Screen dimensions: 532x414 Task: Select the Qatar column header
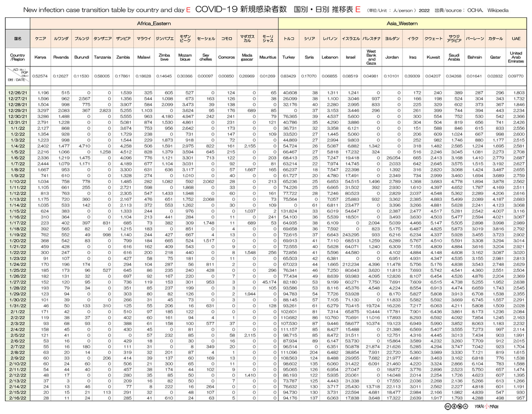(x=496, y=57)
